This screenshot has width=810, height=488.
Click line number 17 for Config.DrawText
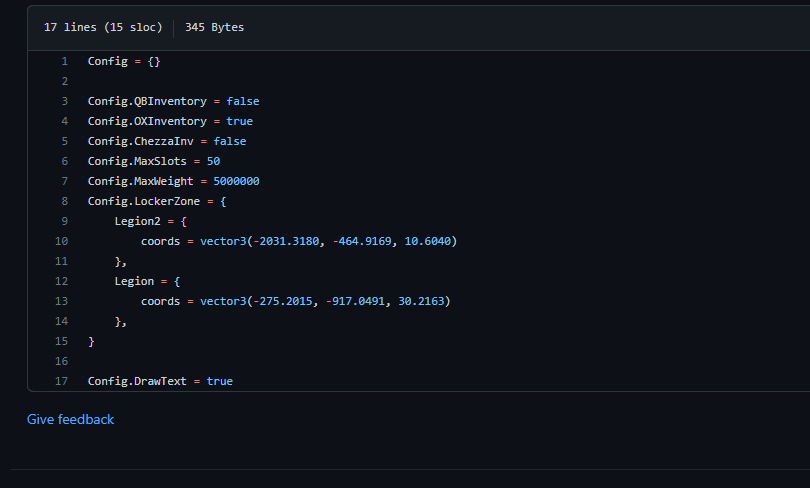pyautogui.click(x=62, y=381)
